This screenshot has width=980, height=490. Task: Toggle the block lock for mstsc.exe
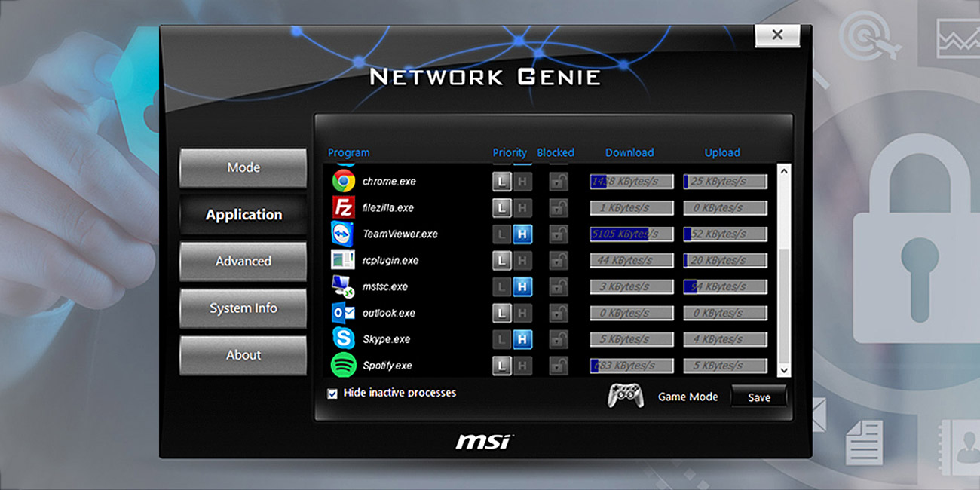[x=559, y=287]
